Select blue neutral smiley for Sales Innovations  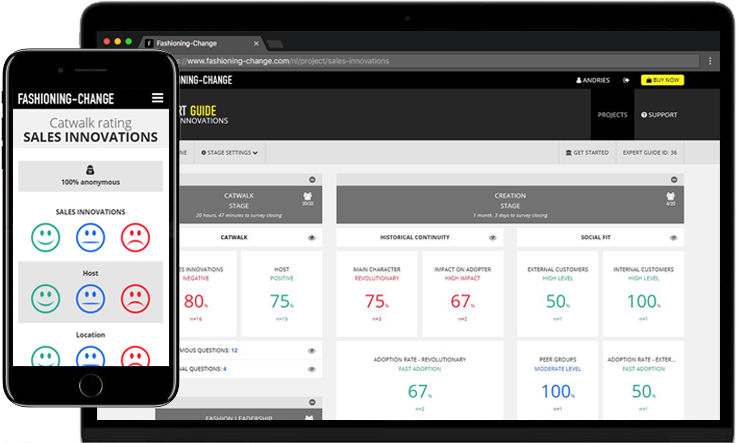[91, 237]
